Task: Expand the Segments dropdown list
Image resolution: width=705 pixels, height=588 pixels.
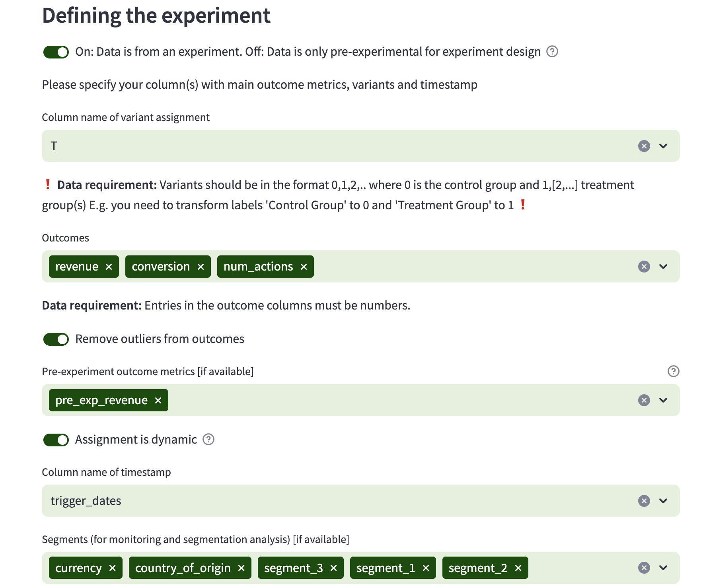Action: (x=663, y=568)
